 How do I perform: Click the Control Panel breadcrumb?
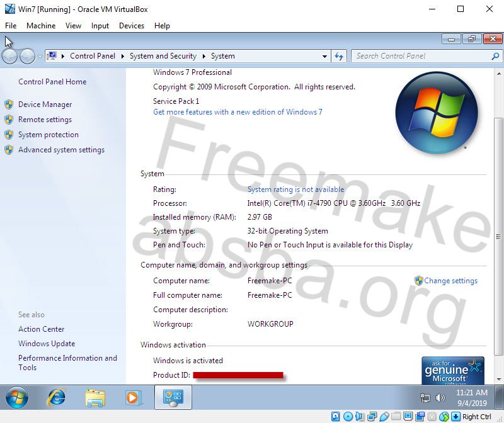pos(93,56)
